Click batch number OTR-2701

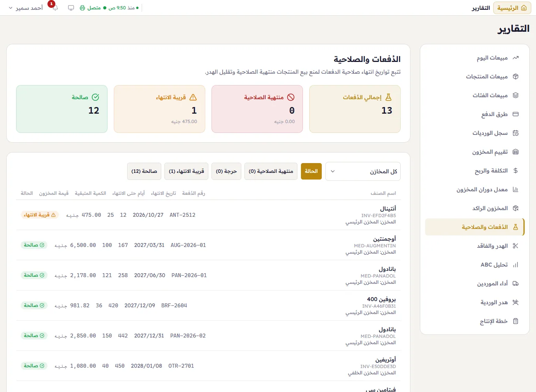[x=181, y=366]
